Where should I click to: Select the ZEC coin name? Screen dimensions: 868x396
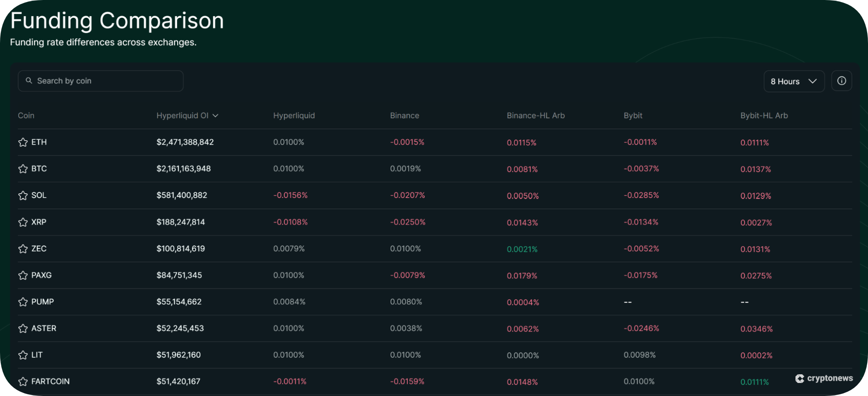click(39, 248)
